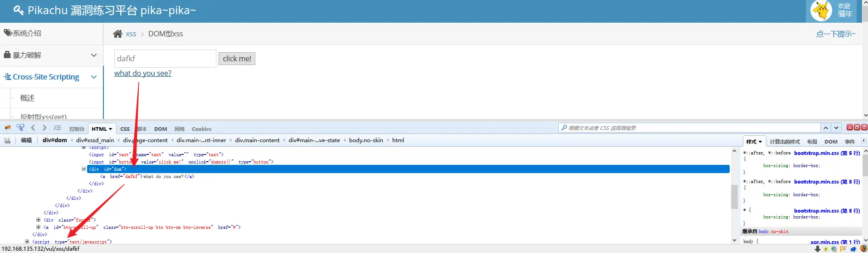Open first bootstrap.min.css (第 5 行) source link
The image size is (868, 253).
[x=827, y=153]
